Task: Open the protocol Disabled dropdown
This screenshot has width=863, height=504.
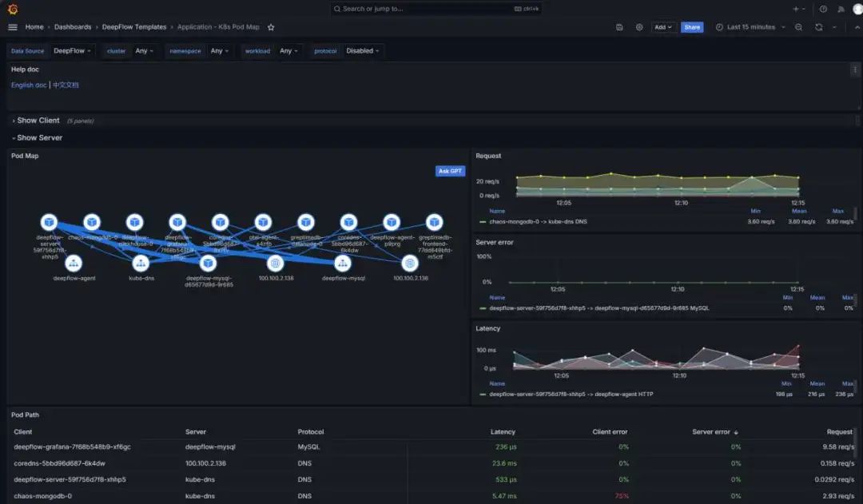Action: [362, 50]
